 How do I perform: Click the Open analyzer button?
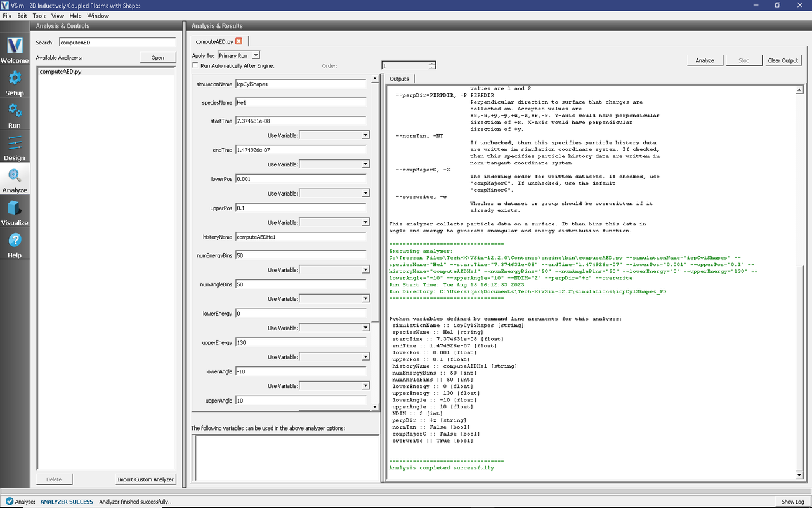[157, 58]
